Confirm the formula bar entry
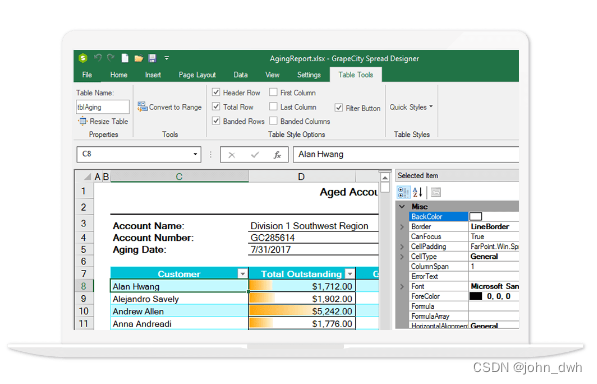This screenshot has width=597, height=384. click(x=255, y=155)
